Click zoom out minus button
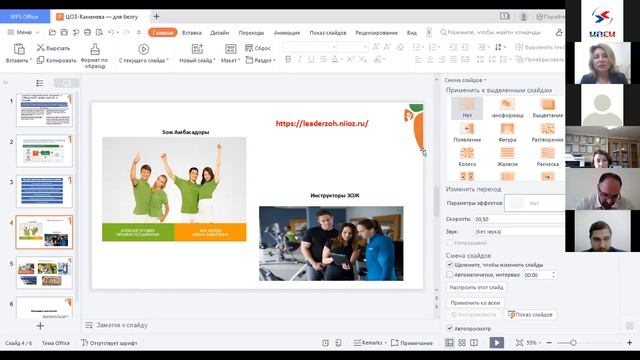Viewport: 640px width, 360px height. pos(549,343)
